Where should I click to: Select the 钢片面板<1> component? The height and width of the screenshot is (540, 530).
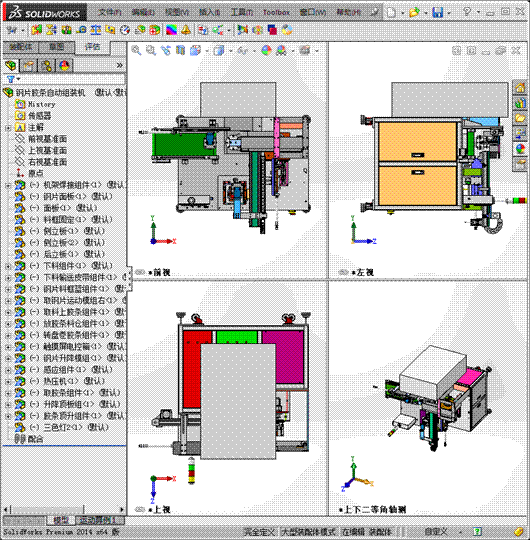click(x=71, y=196)
